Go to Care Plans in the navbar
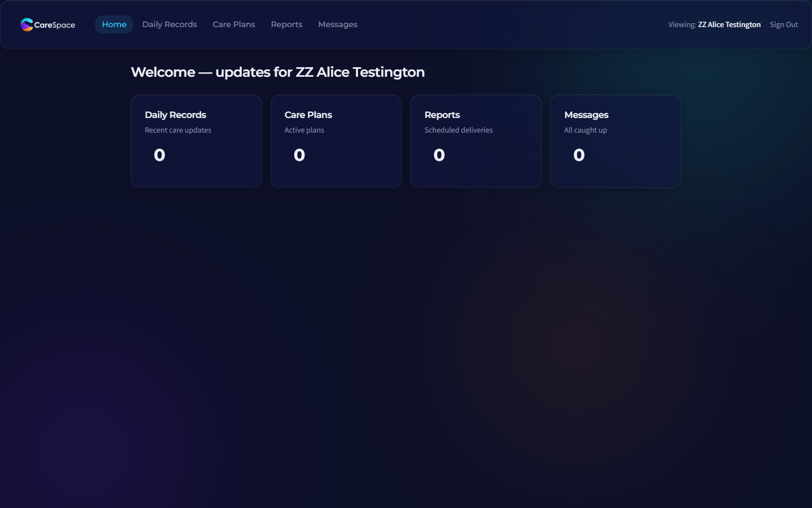Image resolution: width=812 pixels, height=508 pixels. (x=234, y=24)
